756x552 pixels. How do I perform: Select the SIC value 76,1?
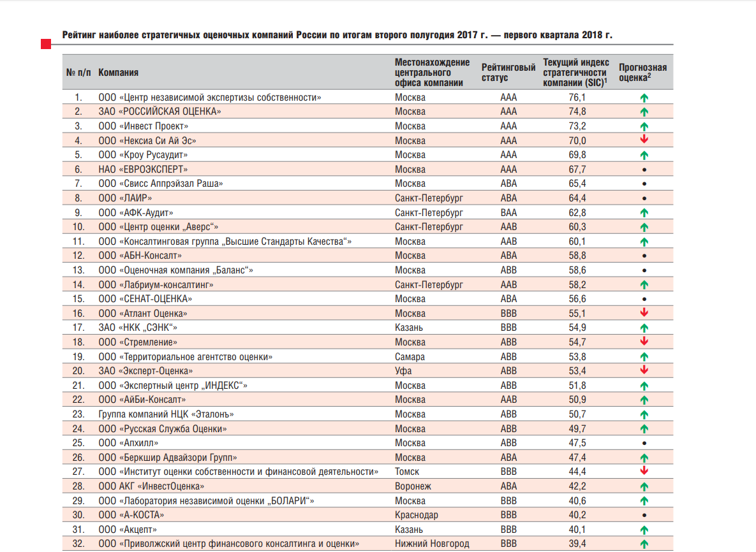(x=577, y=98)
